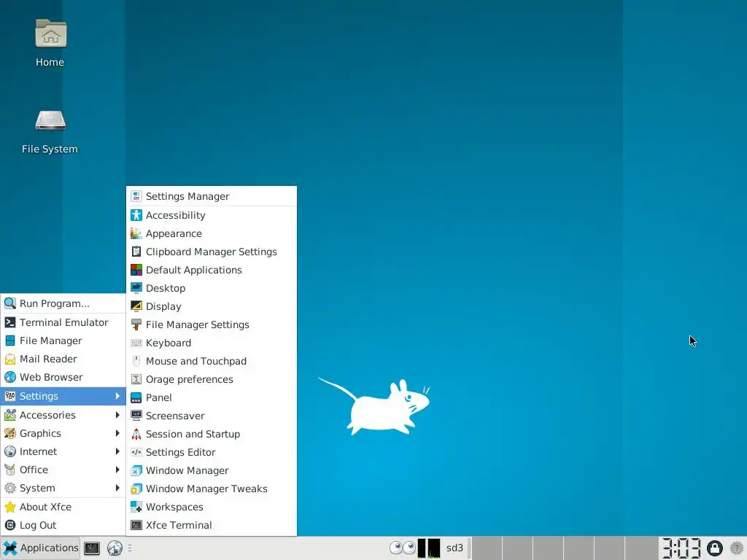Open Default Applications settings
The image size is (747, 560).
point(212,270)
